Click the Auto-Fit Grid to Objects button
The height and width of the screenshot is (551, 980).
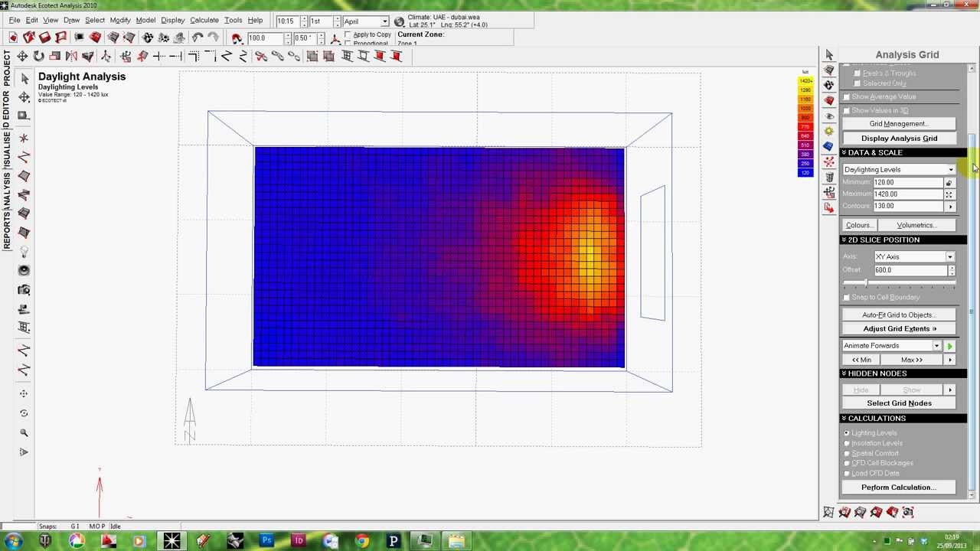(x=898, y=315)
